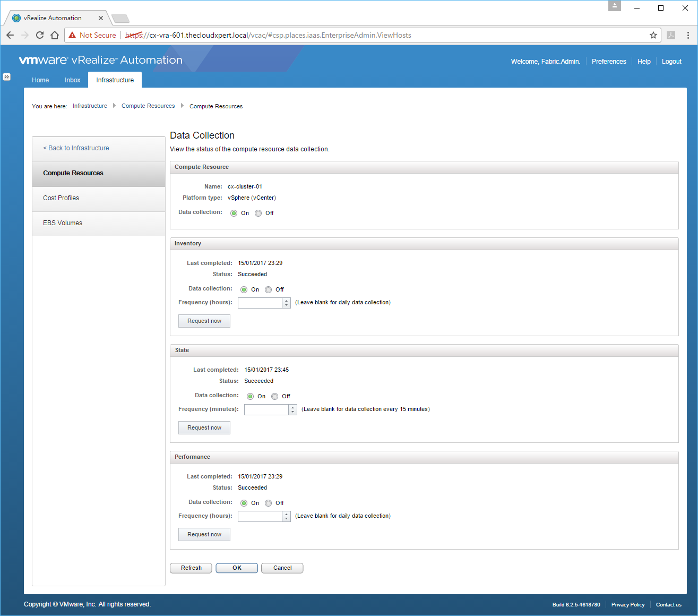Click the Inventory frequency hours field
The height and width of the screenshot is (616, 698).
click(x=260, y=303)
